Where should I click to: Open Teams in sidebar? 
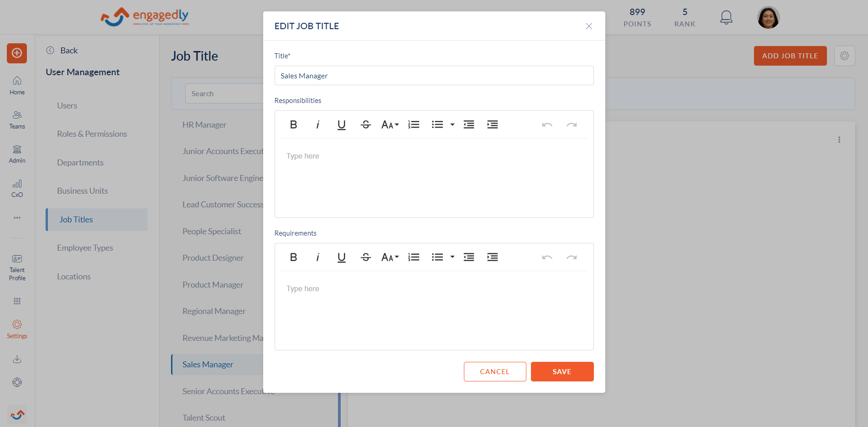point(17,119)
